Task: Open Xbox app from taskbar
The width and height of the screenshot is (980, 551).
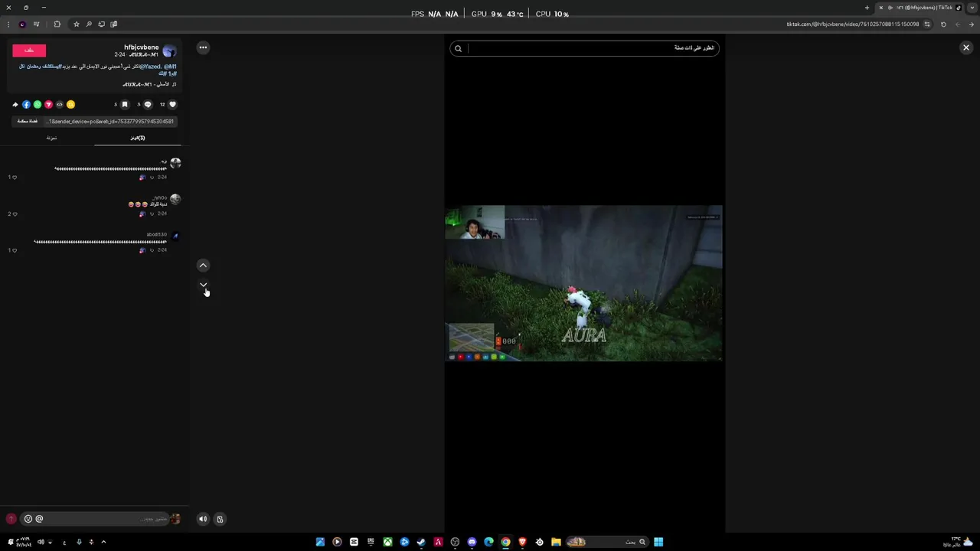Action: coord(387,542)
